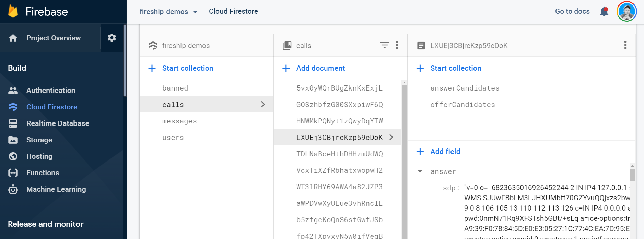
Task: Open calls collection three-dot menu
Action: pos(397,45)
